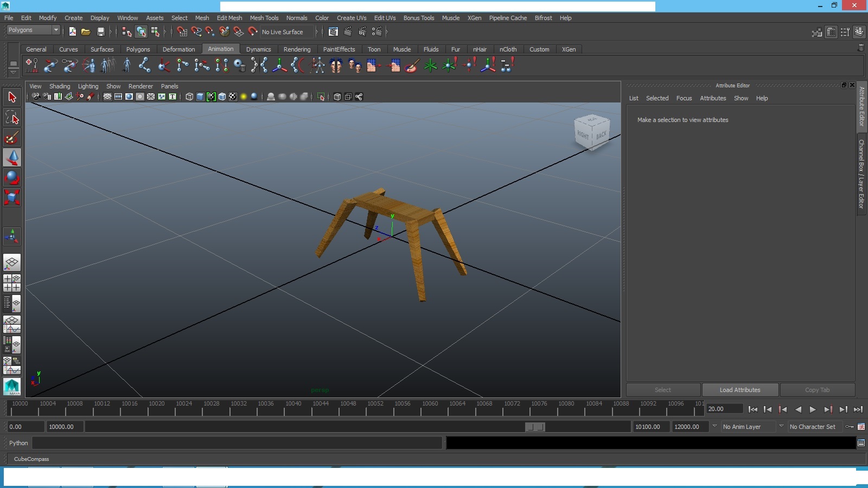Click the Set Key icon on shelf

point(31,66)
